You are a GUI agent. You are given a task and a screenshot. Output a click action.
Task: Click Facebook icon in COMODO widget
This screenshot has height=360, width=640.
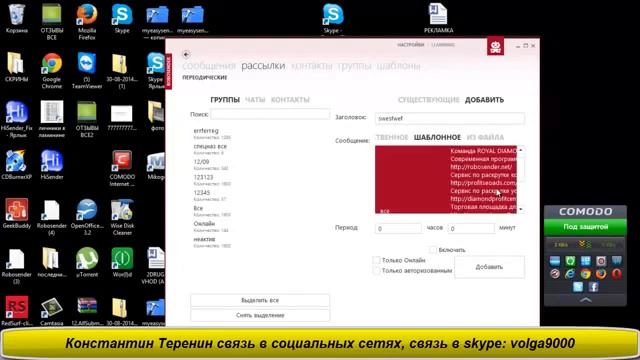pyautogui.click(x=593, y=287)
